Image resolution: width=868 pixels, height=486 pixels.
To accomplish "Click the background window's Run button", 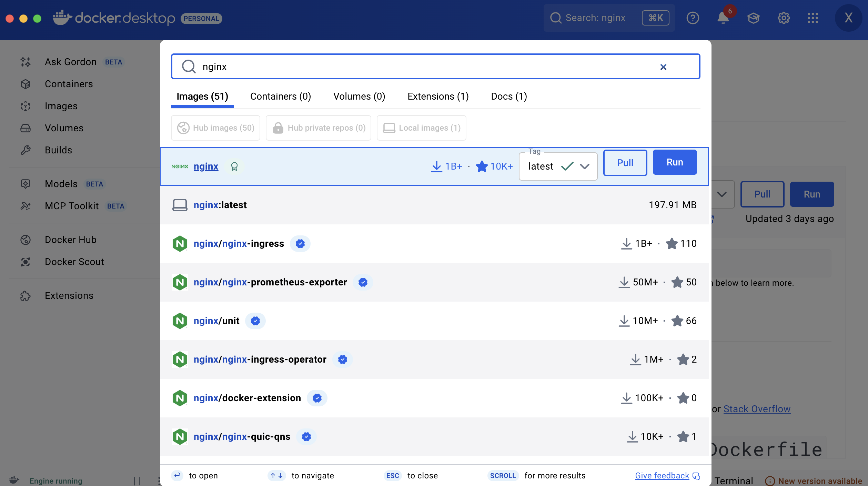I will click(812, 194).
